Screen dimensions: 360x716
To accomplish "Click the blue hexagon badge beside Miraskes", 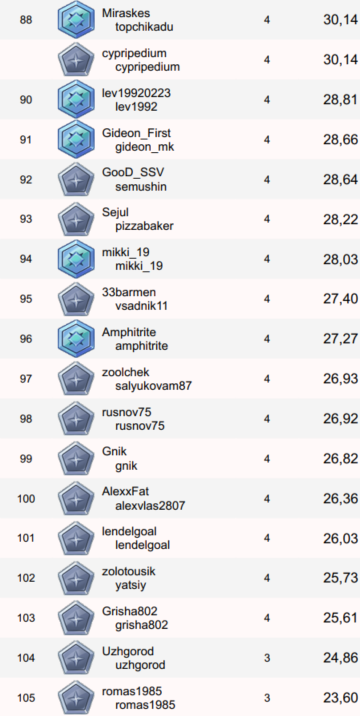I will pos(76,20).
